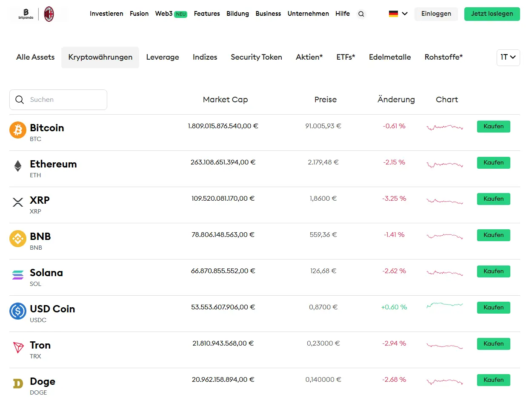Select the Kryptowährungen tab

100,57
